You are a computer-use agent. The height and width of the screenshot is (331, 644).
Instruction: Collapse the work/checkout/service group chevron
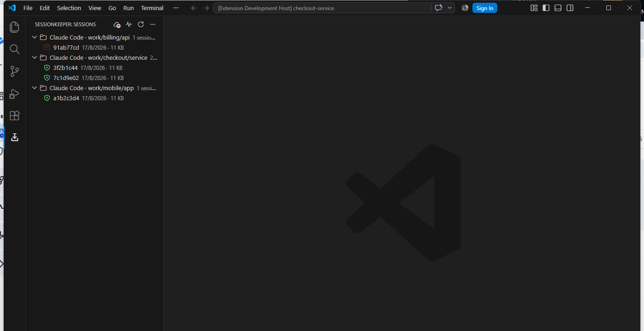click(34, 57)
